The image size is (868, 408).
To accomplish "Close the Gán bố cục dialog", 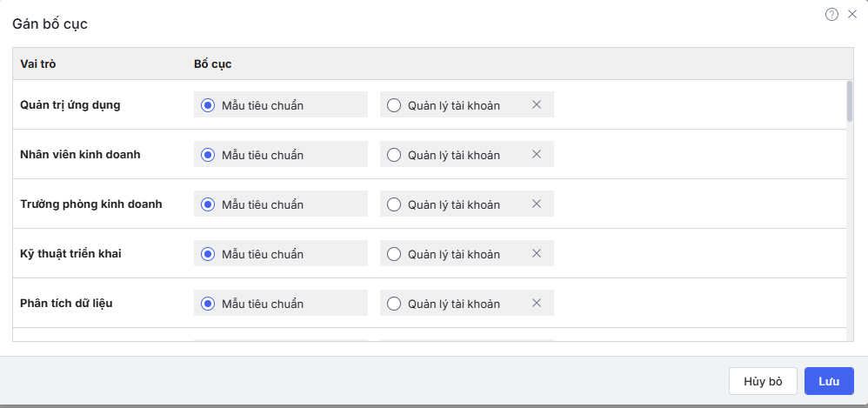I will (x=852, y=14).
